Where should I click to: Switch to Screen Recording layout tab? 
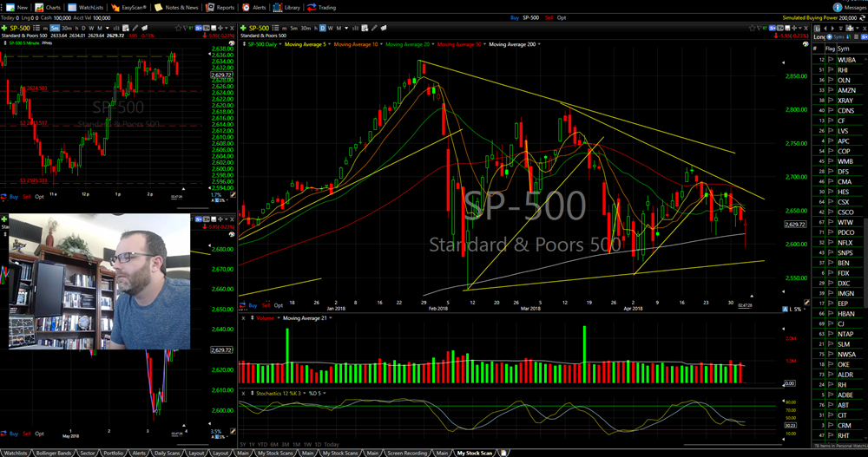407,454
